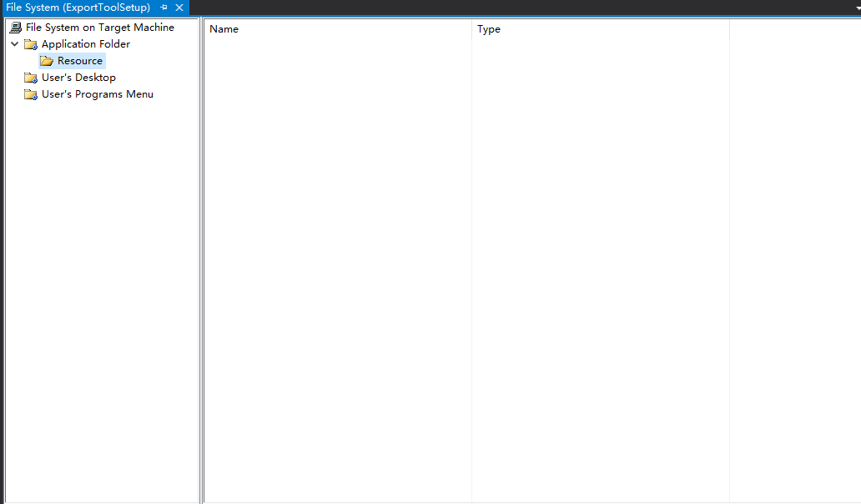The image size is (861, 504).
Task: Select File System on Target Machine root
Action: pos(100,28)
